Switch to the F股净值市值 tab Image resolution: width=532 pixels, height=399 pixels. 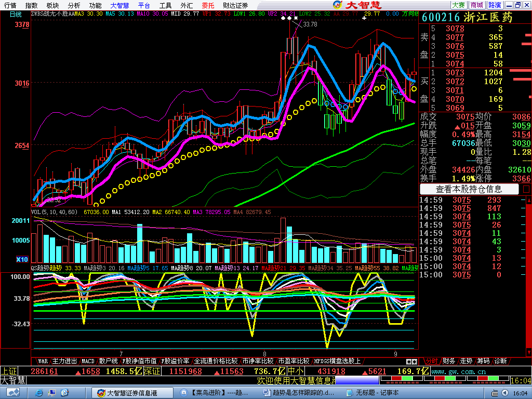click(139, 361)
